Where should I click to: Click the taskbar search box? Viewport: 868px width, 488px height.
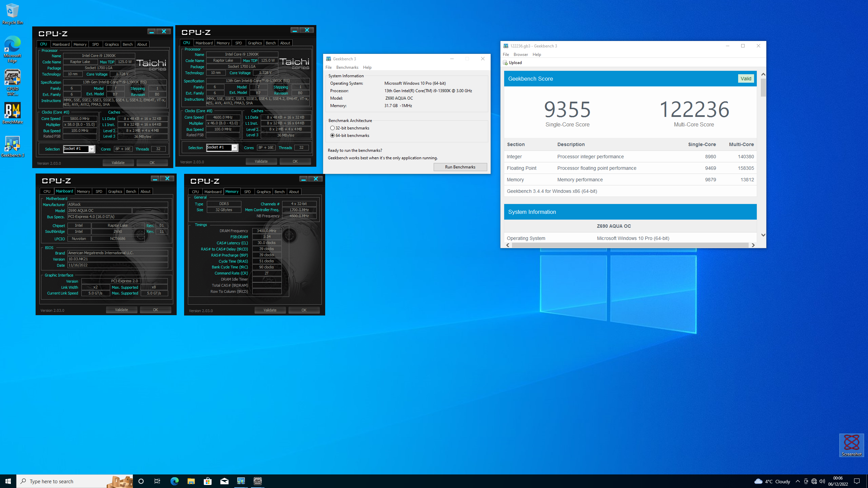click(75, 481)
